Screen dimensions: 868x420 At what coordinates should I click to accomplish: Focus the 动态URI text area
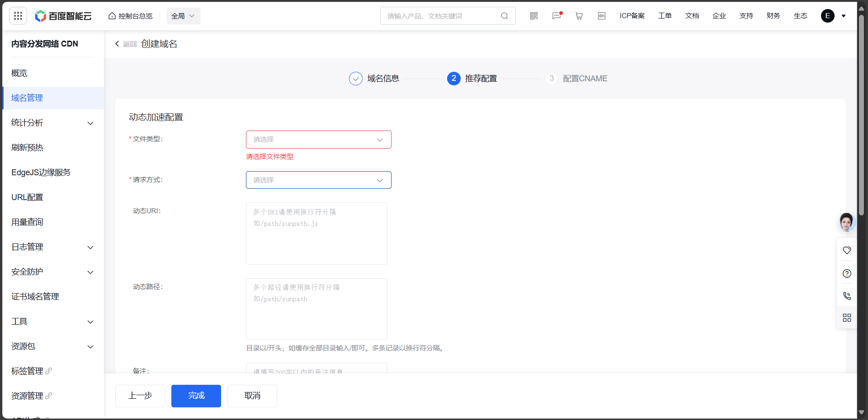(316, 233)
